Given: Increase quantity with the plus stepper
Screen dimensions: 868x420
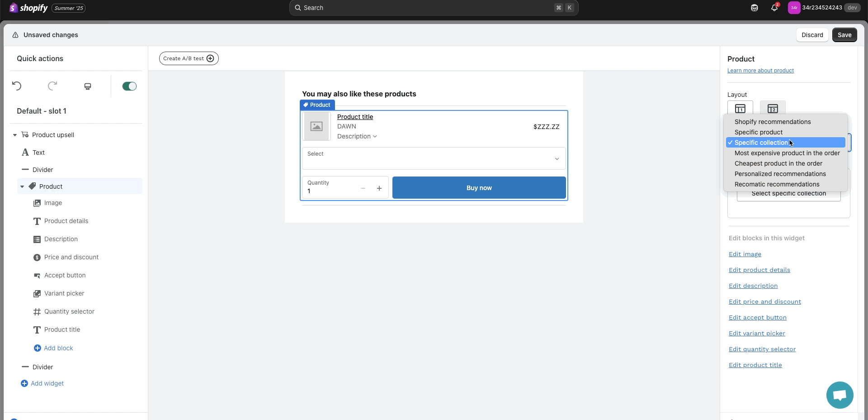Looking at the screenshot, I should [379, 188].
